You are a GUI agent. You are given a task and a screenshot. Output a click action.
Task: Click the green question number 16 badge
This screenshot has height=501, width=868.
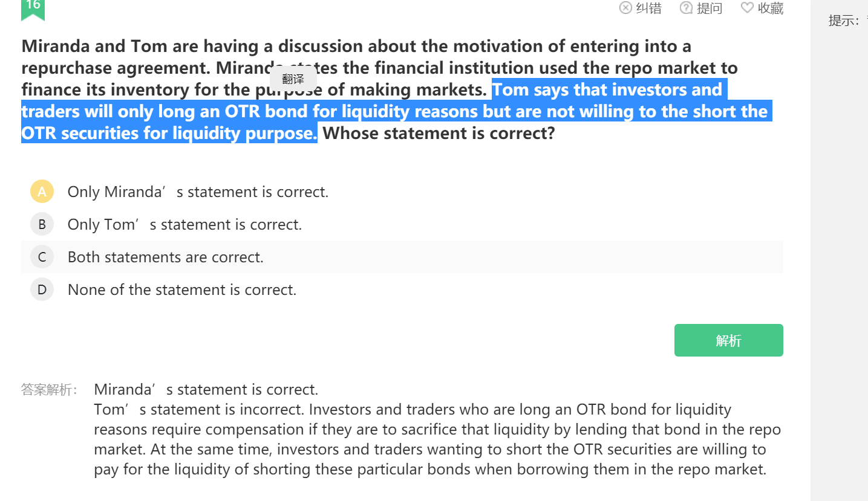point(33,7)
